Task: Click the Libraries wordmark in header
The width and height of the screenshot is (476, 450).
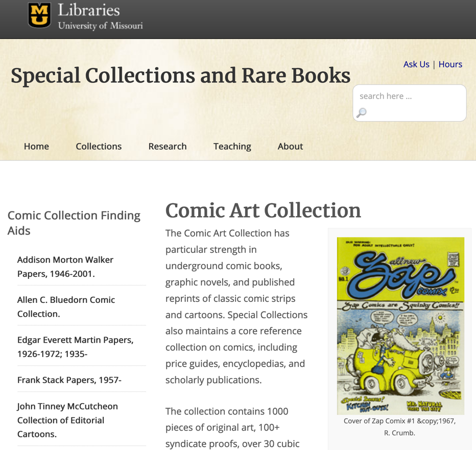Action: coord(89,10)
